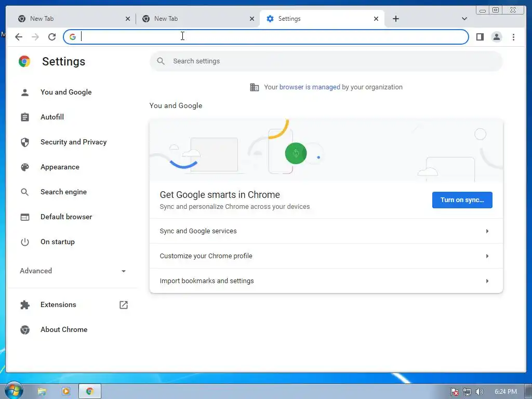Viewport: 532px width, 399px height.
Task: Click the 6:24 PM clock
Action: tap(506, 392)
